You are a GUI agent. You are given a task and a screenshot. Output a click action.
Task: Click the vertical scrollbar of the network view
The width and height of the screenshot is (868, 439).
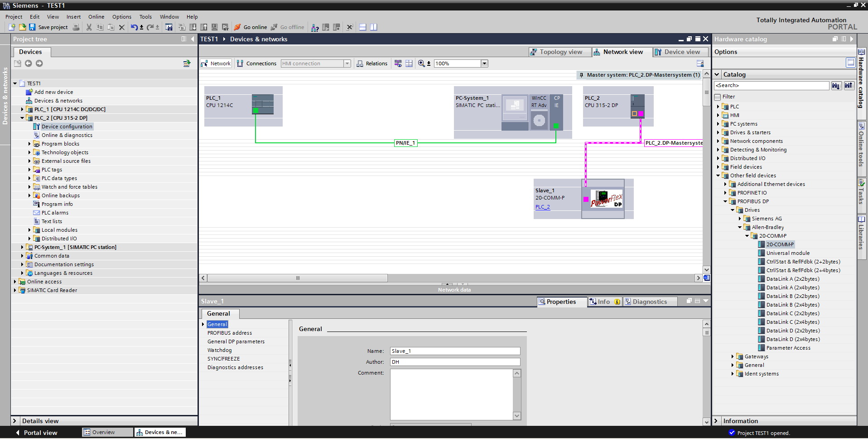click(x=706, y=93)
